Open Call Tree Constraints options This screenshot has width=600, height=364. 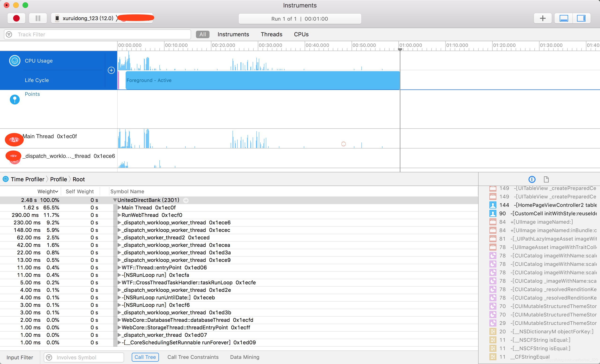[x=193, y=357]
